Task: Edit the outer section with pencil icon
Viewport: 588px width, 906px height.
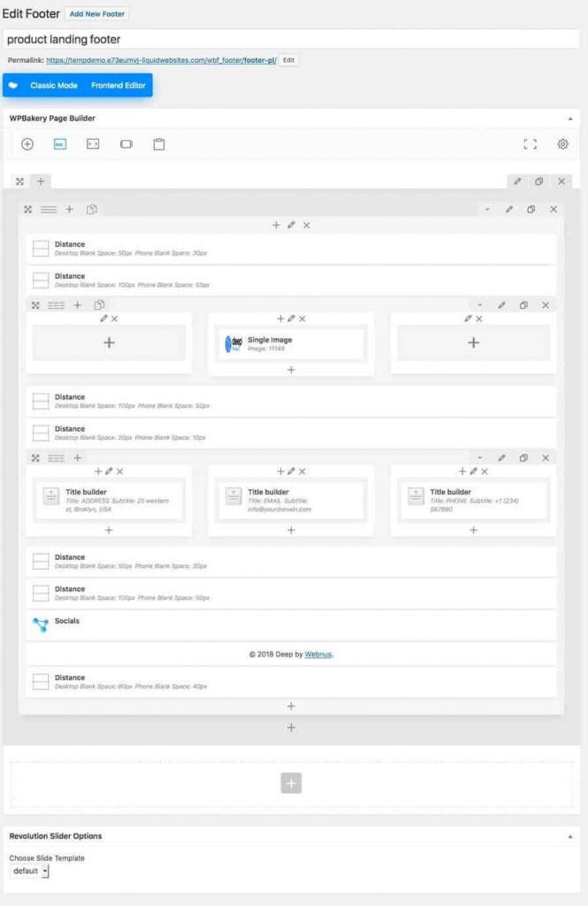Action: [517, 181]
